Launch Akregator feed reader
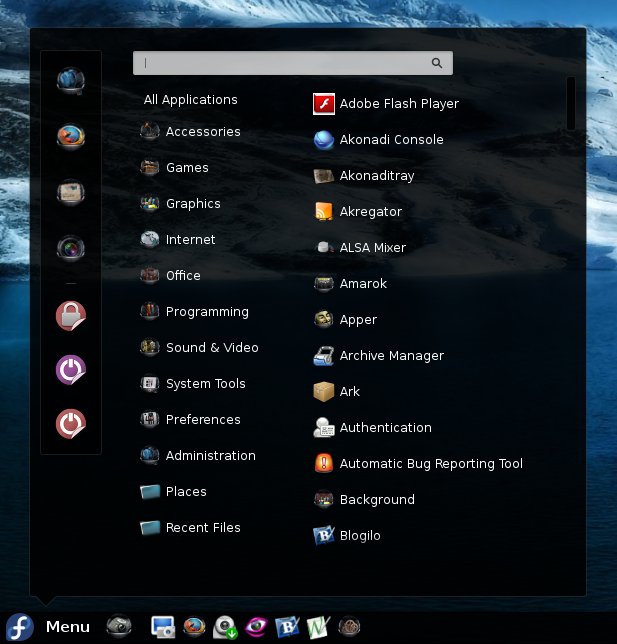 tap(370, 212)
